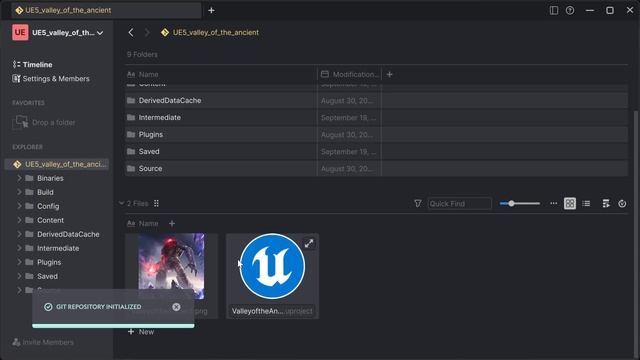640x360 pixels.
Task: Expand the Content tree folder
Action: click(x=19, y=220)
